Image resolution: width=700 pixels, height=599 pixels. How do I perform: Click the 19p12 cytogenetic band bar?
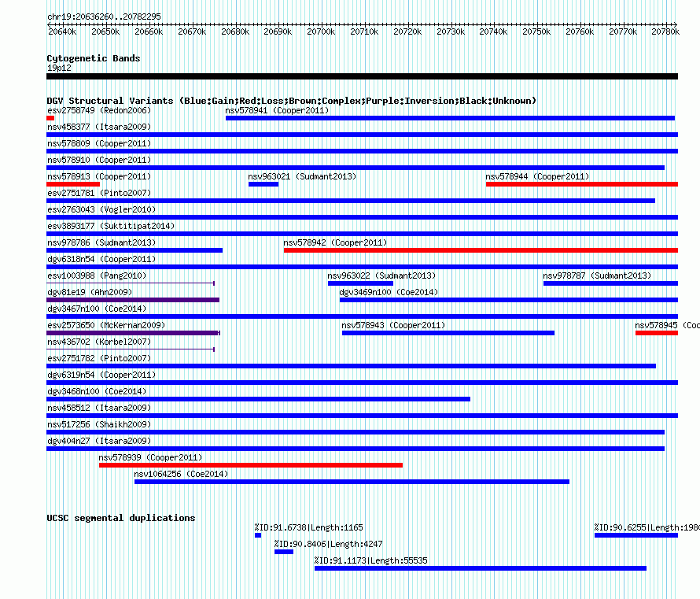[362, 76]
